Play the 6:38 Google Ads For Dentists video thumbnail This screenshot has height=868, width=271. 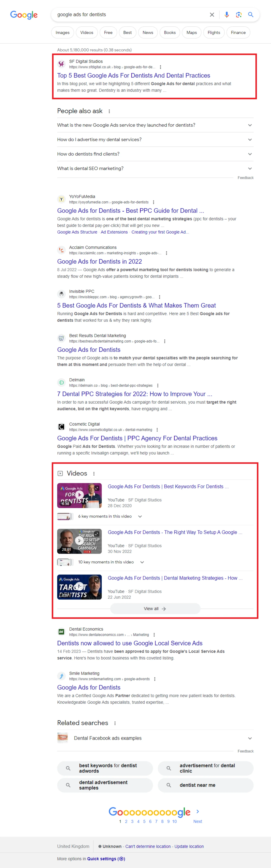tap(79, 495)
